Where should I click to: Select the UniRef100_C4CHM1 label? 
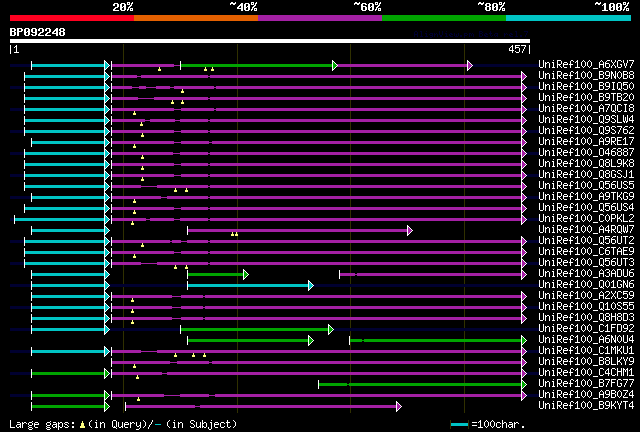(586, 373)
